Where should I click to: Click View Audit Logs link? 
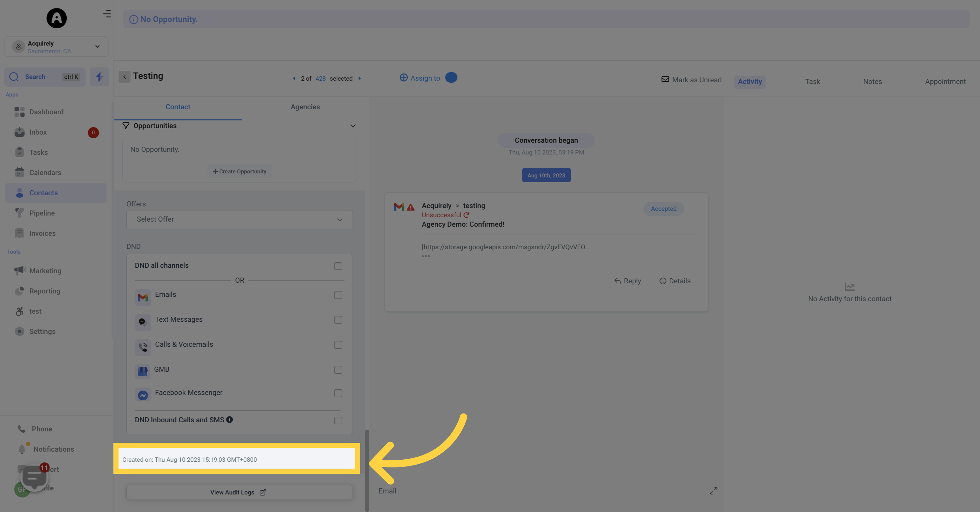click(239, 492)
